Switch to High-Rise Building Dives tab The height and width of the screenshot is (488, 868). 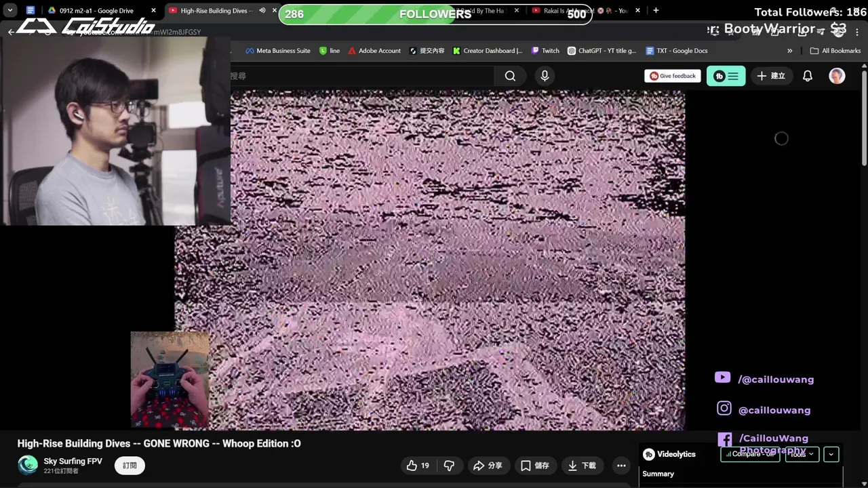pos(217,11)
